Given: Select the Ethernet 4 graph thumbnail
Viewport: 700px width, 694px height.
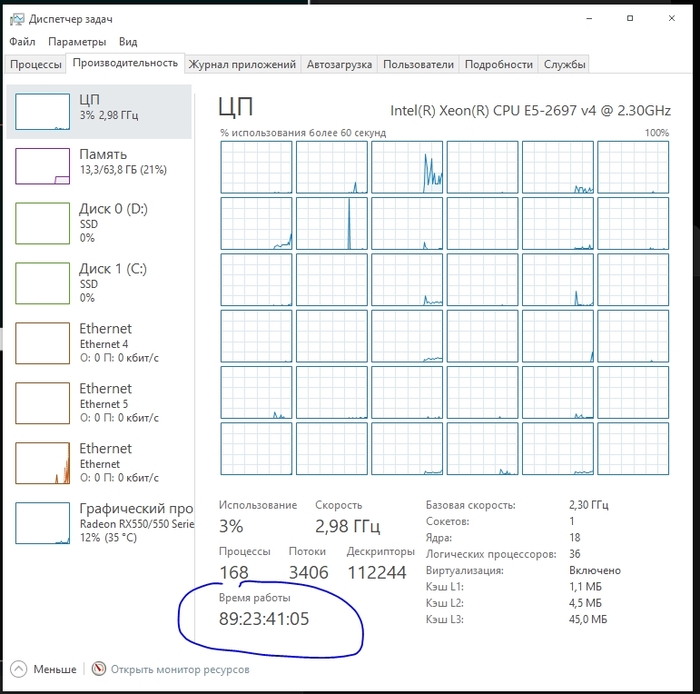Looking at the screenshot, I should click(x=42, y=343).
